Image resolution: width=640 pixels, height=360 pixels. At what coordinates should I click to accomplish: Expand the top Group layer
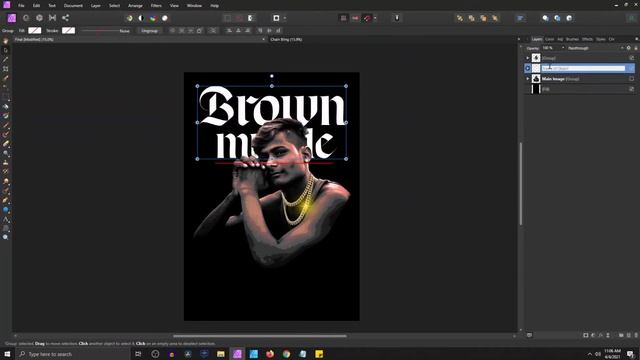click(527, 58)
